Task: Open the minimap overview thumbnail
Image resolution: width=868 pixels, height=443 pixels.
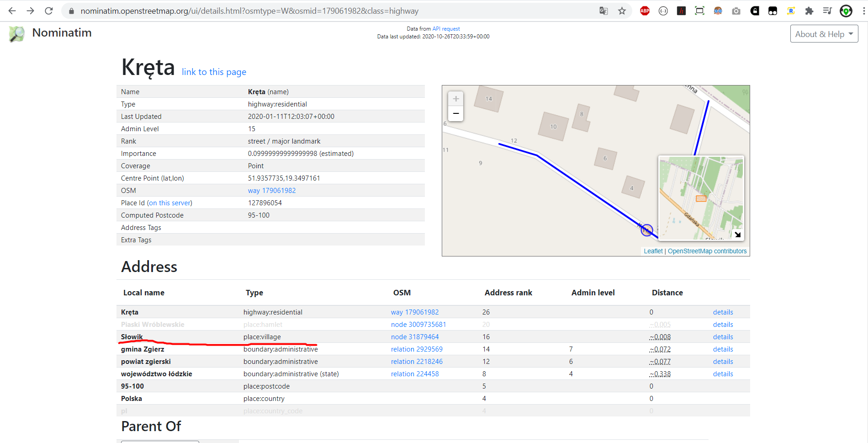Action: pyautogui.click(x=701, y=198)
